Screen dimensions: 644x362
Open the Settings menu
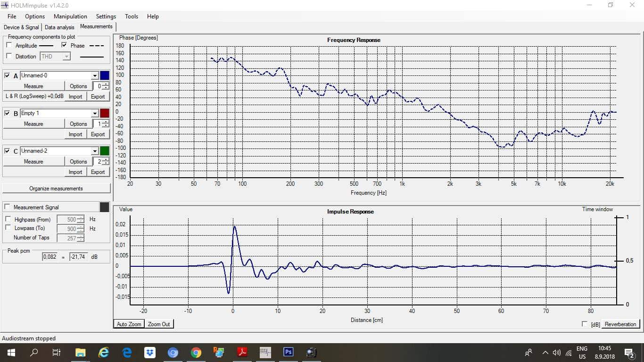click(x=106, y=16)
